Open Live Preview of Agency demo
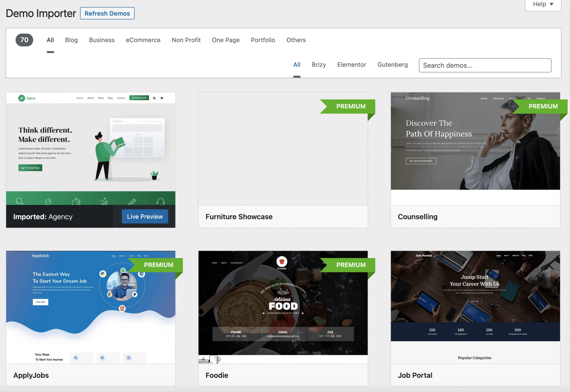Viewport: 570px width, 392px height. click(145, 217)
